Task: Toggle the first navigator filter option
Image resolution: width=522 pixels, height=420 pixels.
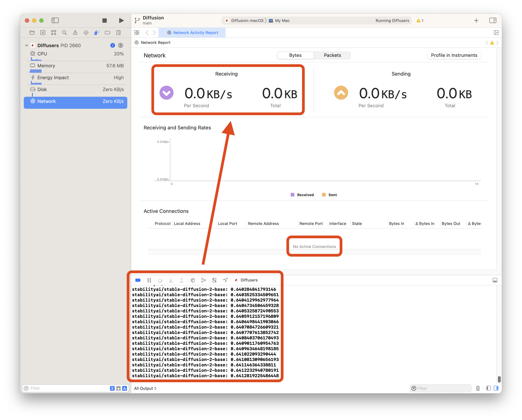Action: (112, 388)
